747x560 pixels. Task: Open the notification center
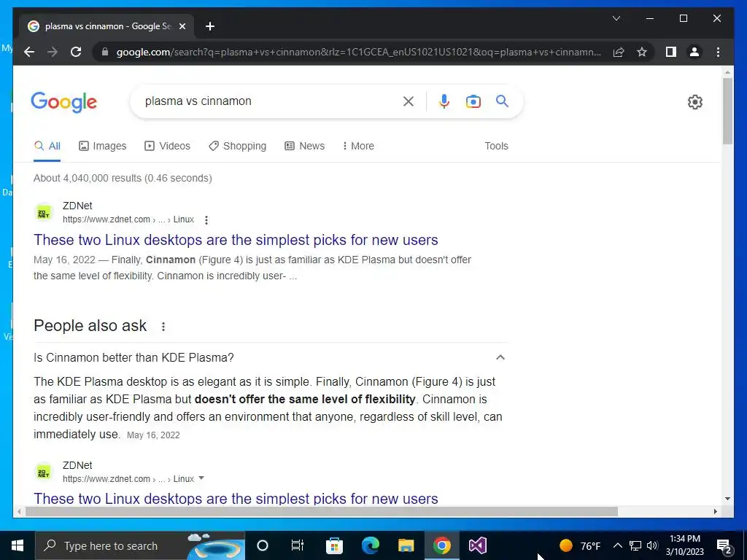pyautogui.click(x=724, y=545)
